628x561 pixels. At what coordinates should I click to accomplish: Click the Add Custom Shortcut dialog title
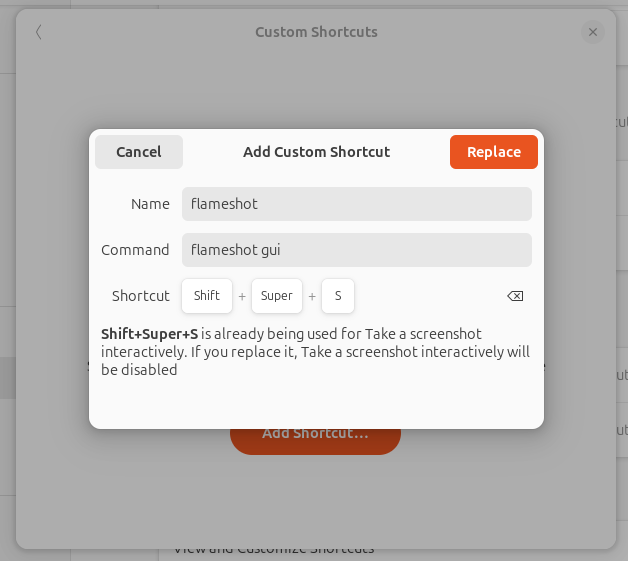point(316,152)
